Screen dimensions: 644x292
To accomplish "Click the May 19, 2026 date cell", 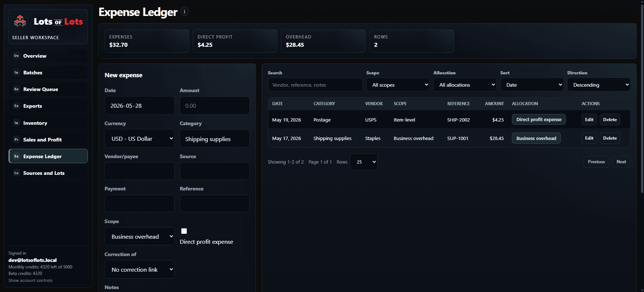I will (286, 120).
